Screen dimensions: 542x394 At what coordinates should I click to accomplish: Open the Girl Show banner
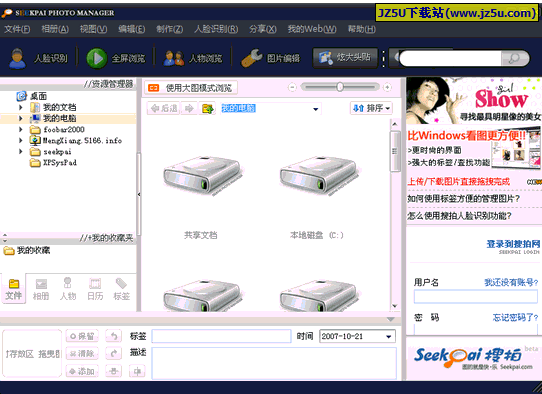[474, 101]
